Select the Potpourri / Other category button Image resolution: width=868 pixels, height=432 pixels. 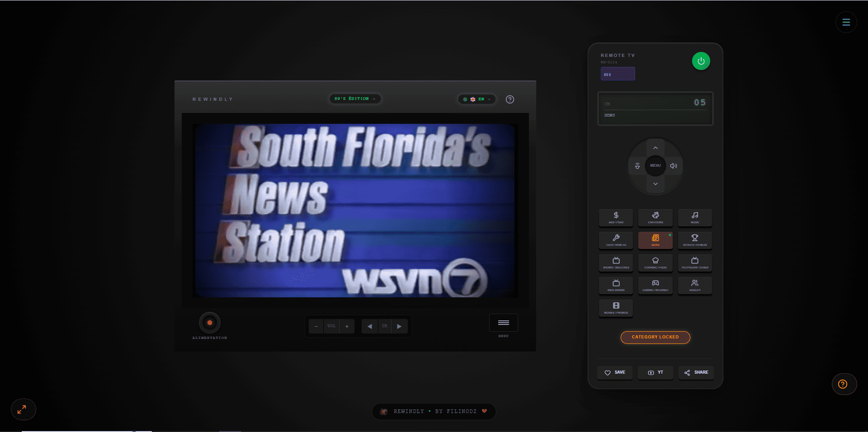695,263
